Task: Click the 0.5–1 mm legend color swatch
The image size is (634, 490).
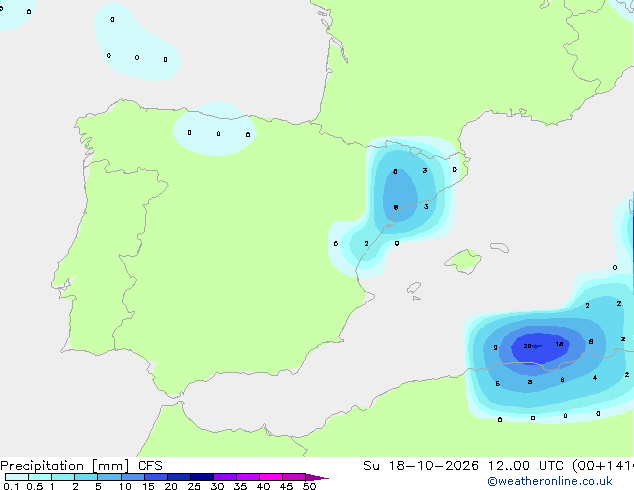Action: pyautogui.click(x=40, y=477)
